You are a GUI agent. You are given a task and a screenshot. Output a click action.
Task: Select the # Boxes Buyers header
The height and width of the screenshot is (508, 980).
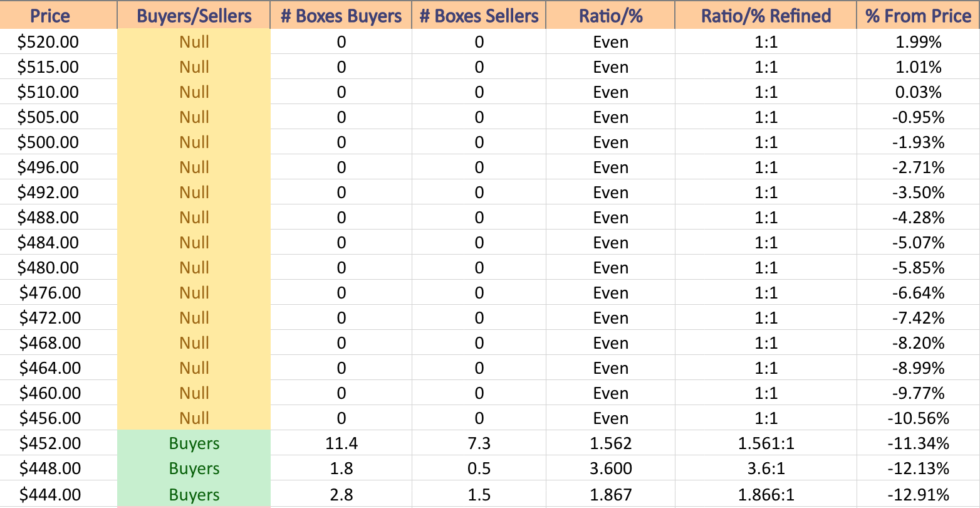(x=341, y=15)
